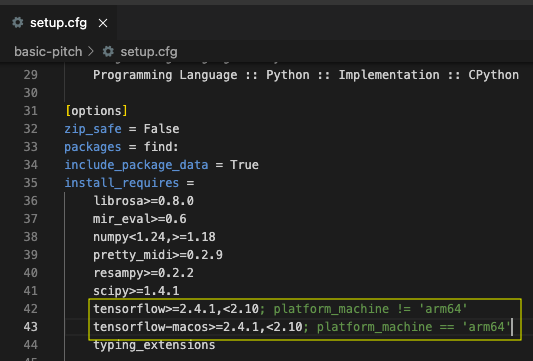The height and width of the screenshot is (361, 533).
Task: Click setup.cfg in the breadcrumb path
Action: coord(149,52)
